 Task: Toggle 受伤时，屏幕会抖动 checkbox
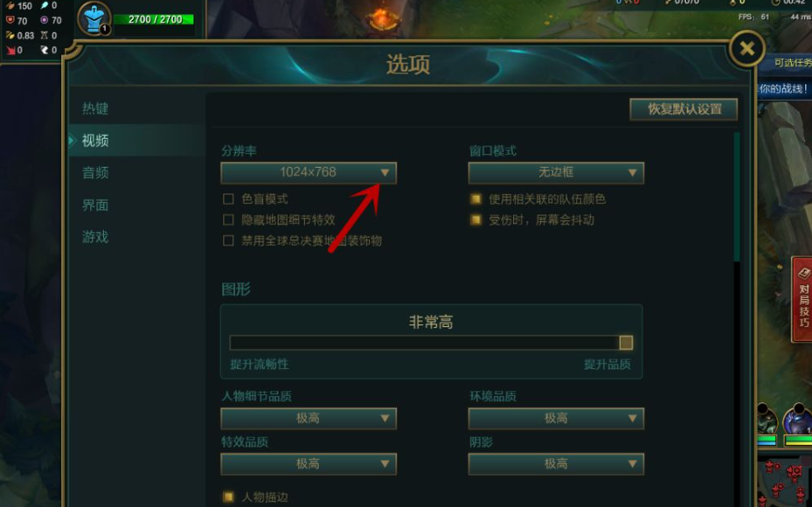tap(475, 219)
